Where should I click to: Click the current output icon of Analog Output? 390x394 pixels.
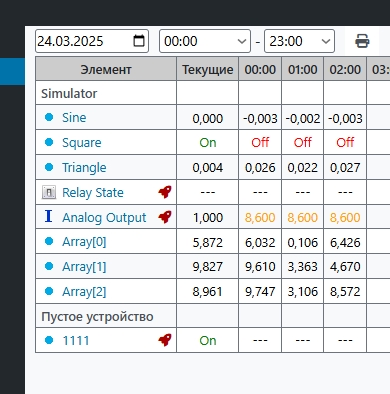[x=49, y=216]
